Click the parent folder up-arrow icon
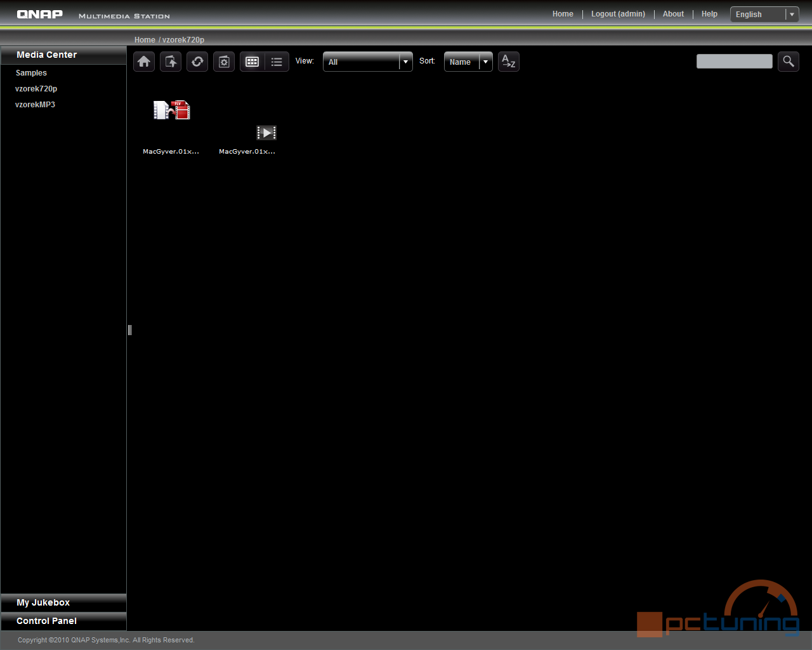 (171, 62)
